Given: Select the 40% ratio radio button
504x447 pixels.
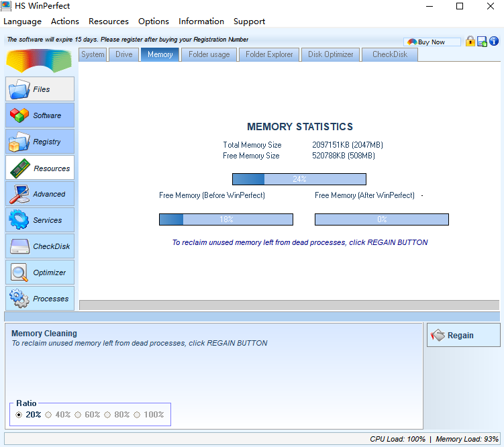Looking at the screenshot, I should point(48,415).
